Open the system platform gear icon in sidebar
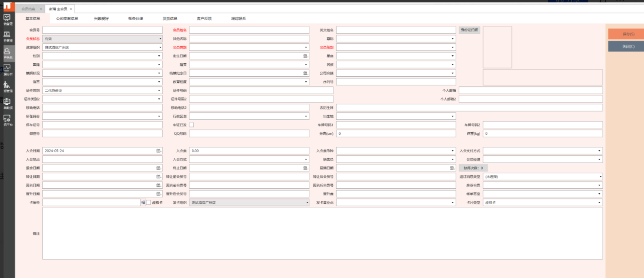644x278 pixels. [x=7, y=120]
